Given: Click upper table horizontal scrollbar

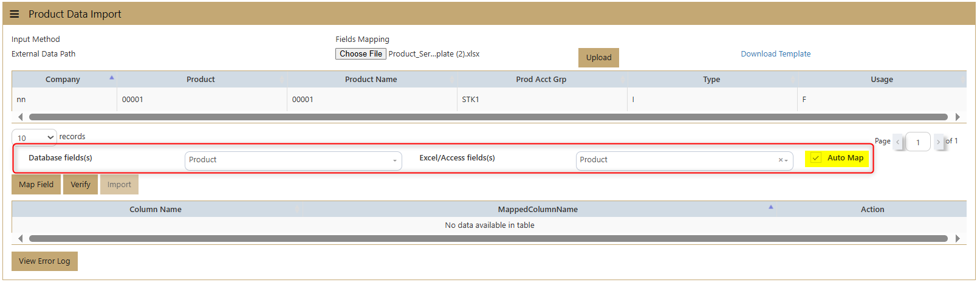Looking at the screenshot, I should coord(488,117).
